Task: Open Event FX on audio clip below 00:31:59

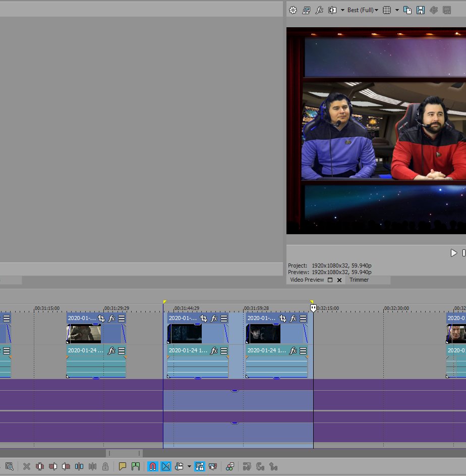Action: [293, 351]
